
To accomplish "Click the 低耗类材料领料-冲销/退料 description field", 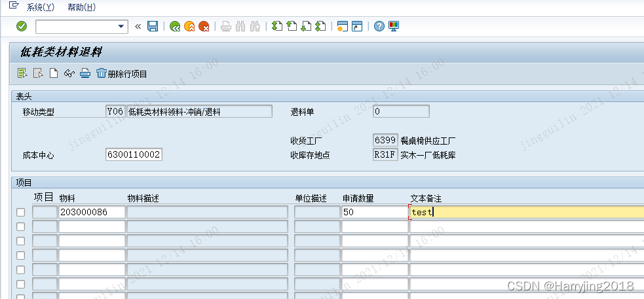I will (200, 112).
